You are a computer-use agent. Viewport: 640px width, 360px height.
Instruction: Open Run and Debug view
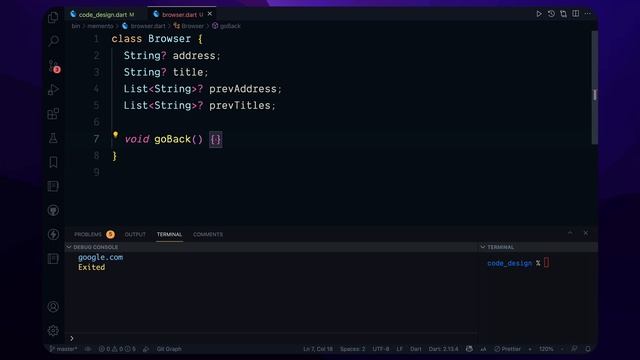click(x=53, y=89)
